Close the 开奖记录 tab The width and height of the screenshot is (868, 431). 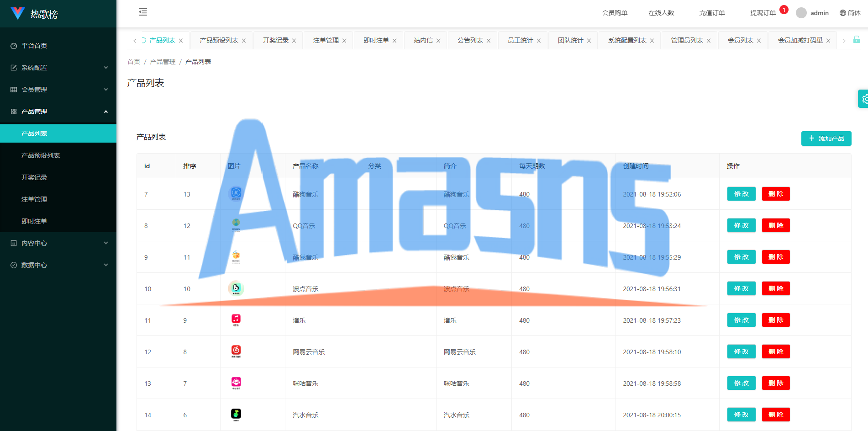pos(294,41)
